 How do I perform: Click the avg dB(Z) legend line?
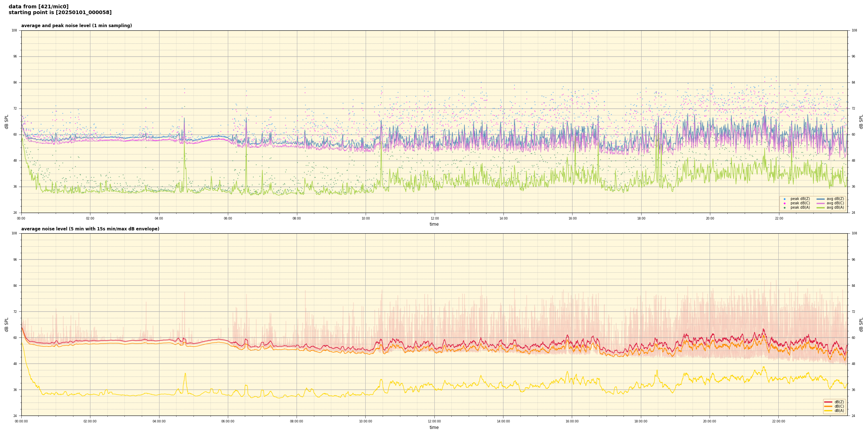pyautogui.click(x=820, y=199)
